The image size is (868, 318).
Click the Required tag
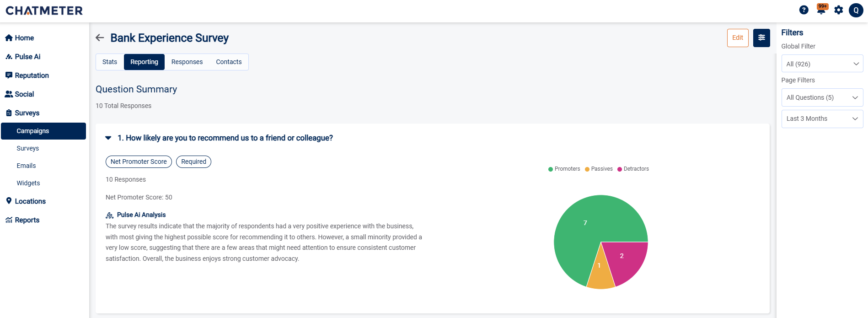coord(193,162)
